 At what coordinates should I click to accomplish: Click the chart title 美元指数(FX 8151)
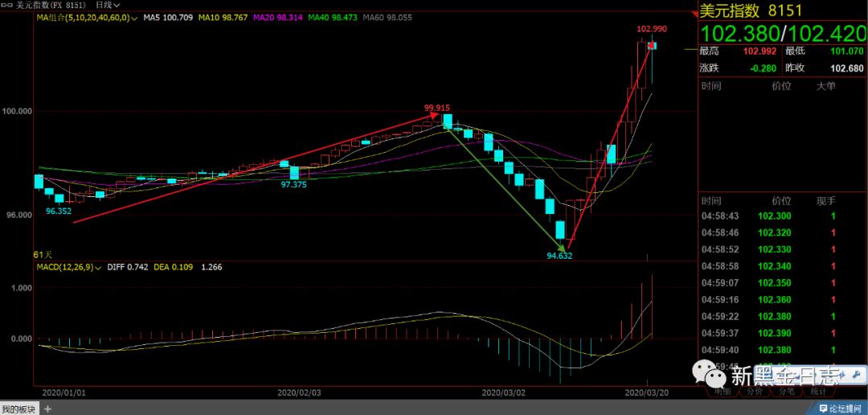coord(52,5)
